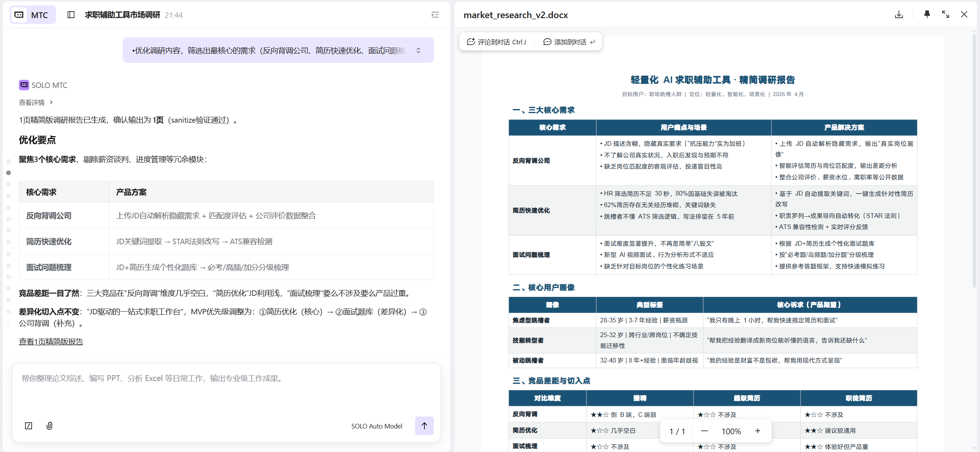The image size is (980, 452).
Task: Expand the collapsed user prompt message
Action: click(x=418, y=51)
